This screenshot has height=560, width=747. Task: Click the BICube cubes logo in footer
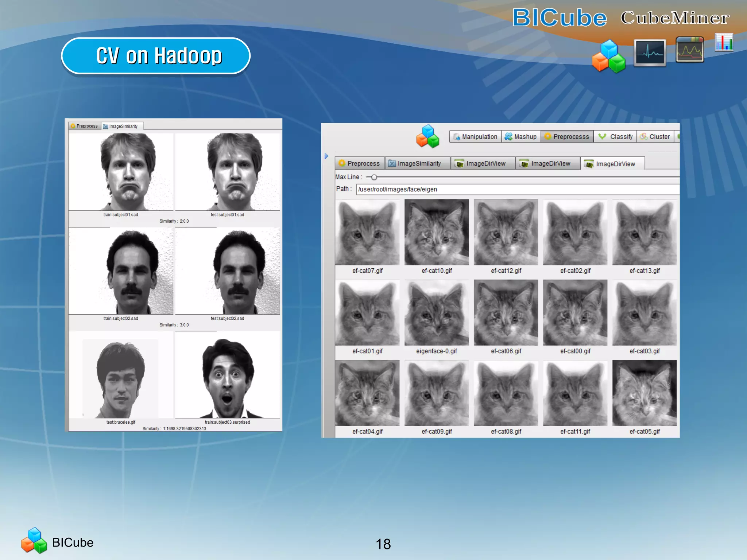point(34,541)
